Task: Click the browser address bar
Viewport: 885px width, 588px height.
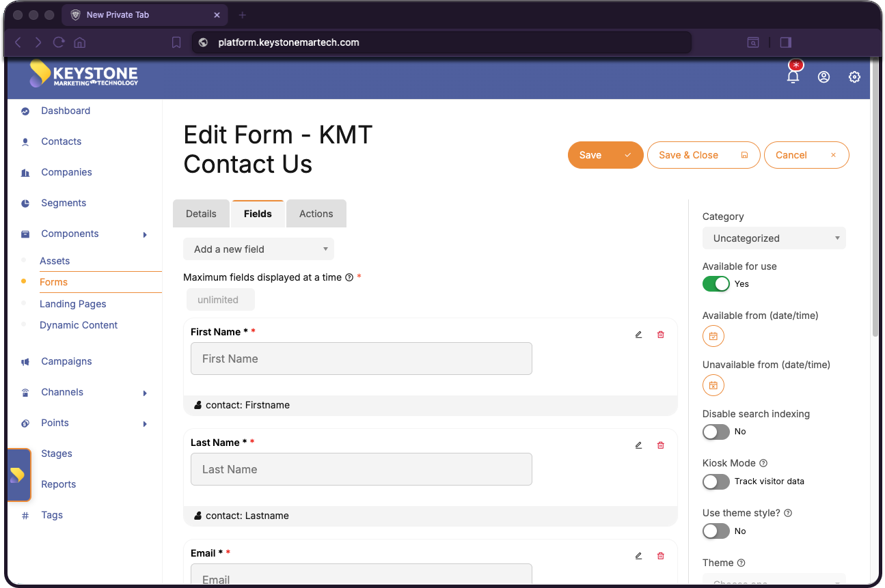Action: (x=441, y=42)
